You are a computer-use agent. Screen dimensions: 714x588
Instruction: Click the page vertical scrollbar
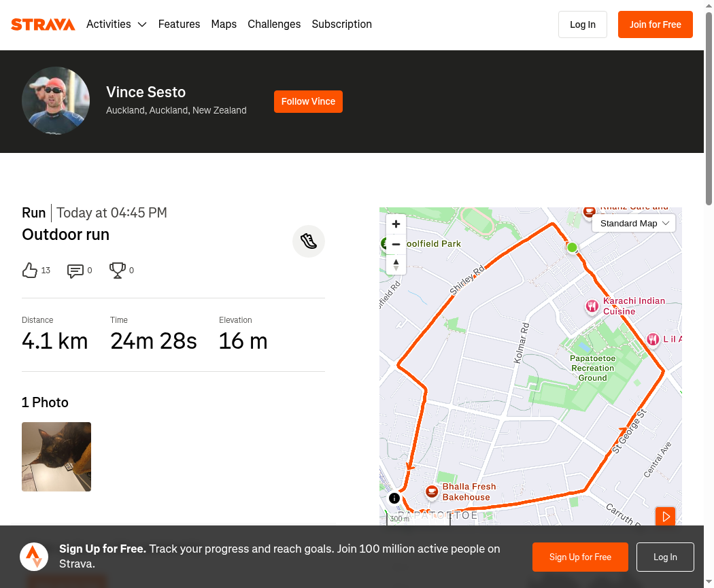pyautogui.click(x=709, y=109)
